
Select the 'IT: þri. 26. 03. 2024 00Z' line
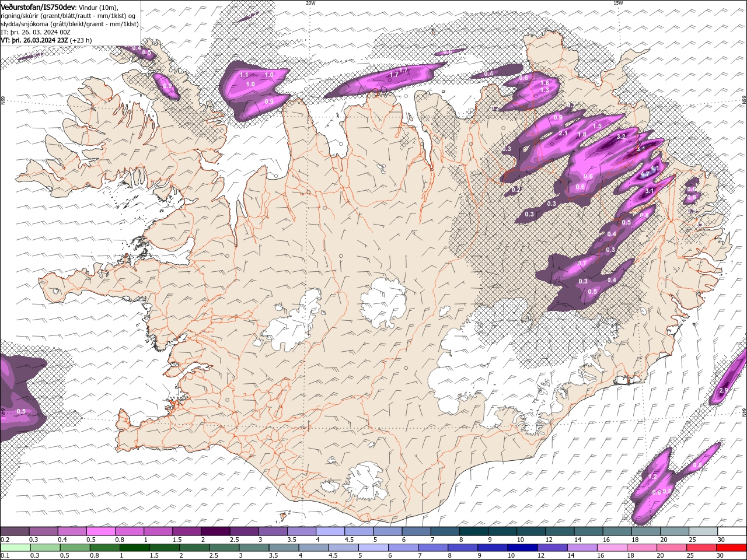click(x=35, y=32)
